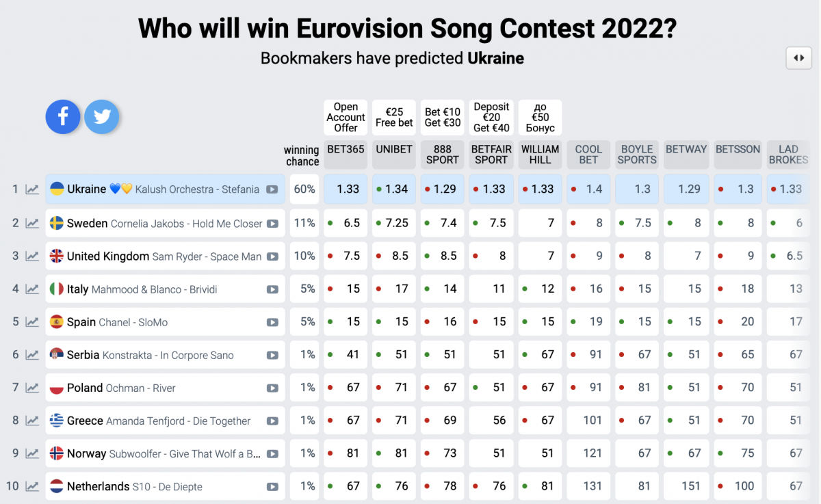The height and width of the screenshot is (504, 821).
Task: Open the trend chart for Italy
Action: click(x=32, y=289)
